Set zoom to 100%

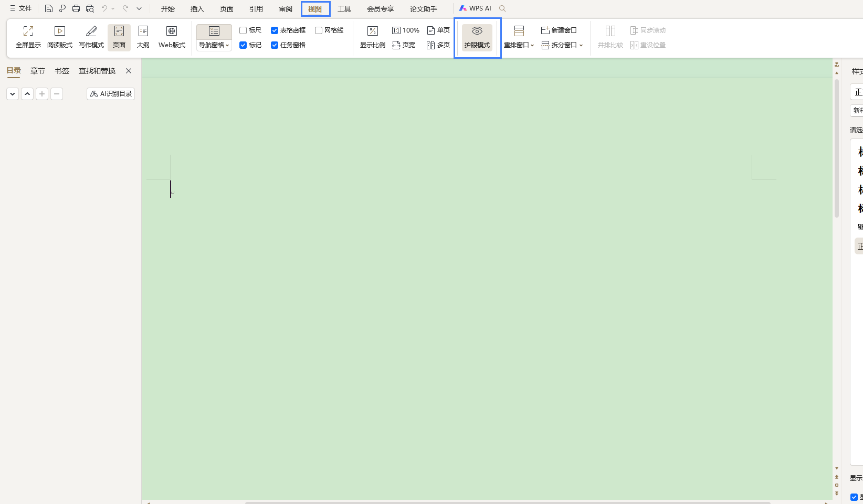406,30
